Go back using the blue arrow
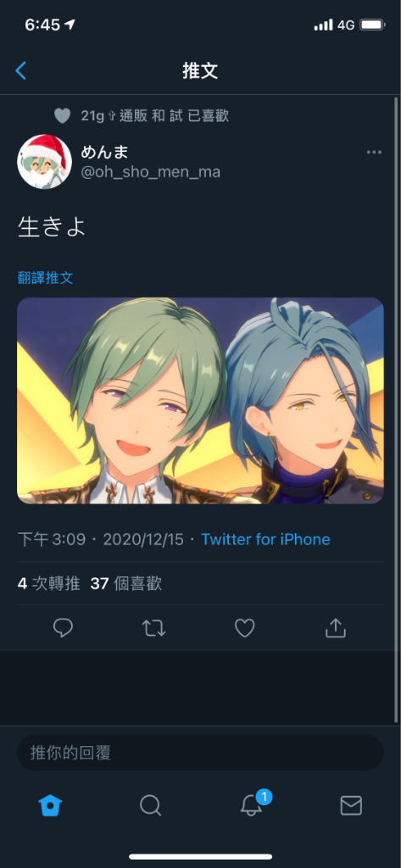Image resolution: width=401 pixels, height=868 pixels. 20,70
